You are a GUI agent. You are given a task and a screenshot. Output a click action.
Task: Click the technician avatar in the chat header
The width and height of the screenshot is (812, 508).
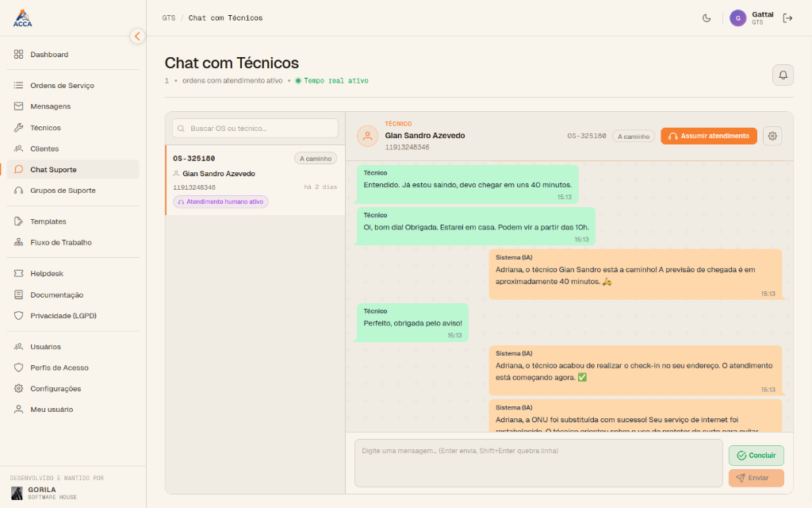pyautogui.click(x=367, y=136)
